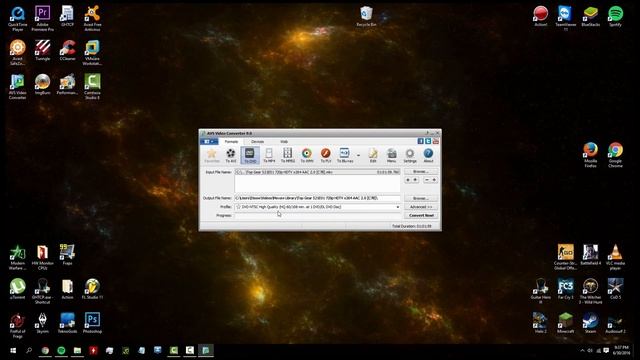Screen dimensions: 640x360
Task: Open the Windows Start menu
Action: click(x=13, y=351)
